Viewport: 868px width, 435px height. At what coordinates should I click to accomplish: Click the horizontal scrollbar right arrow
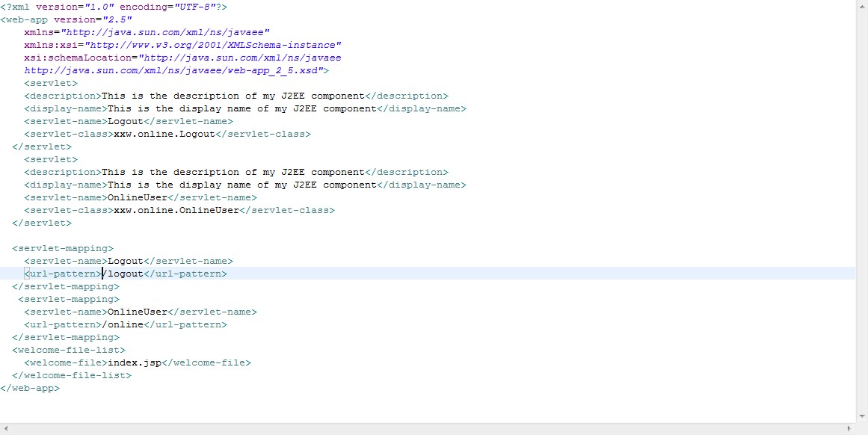pos(849,429)
